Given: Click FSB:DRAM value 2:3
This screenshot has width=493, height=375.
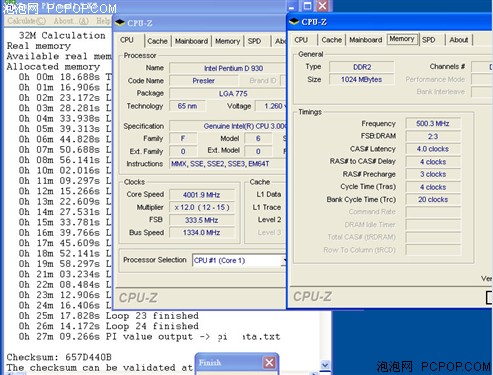Looking at the screenshot, I should 433,136.
